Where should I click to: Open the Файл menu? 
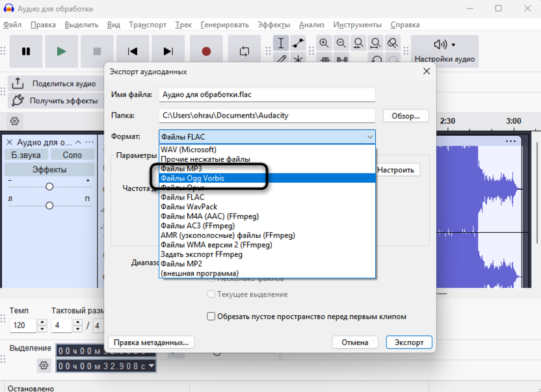pos(12,25)
